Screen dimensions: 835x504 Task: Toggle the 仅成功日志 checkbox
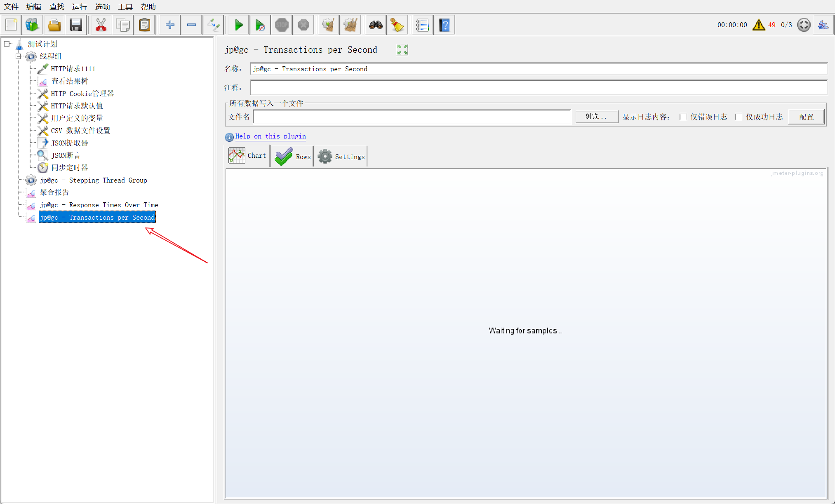[739, 117]
